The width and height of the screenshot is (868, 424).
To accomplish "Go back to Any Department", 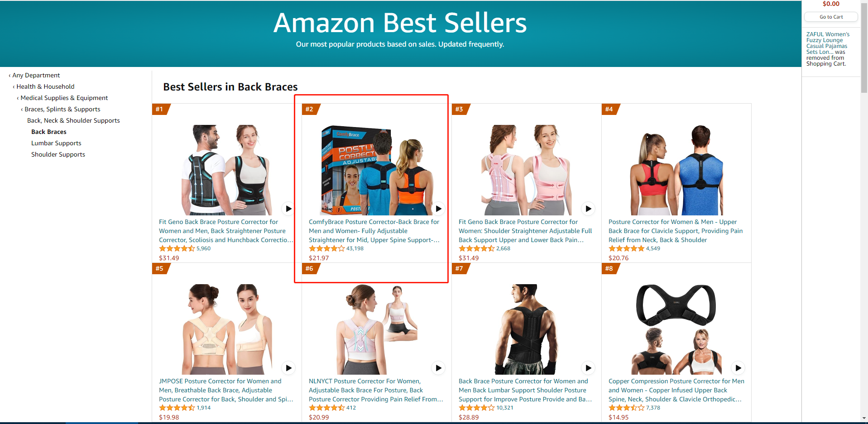I will point(36,75).
